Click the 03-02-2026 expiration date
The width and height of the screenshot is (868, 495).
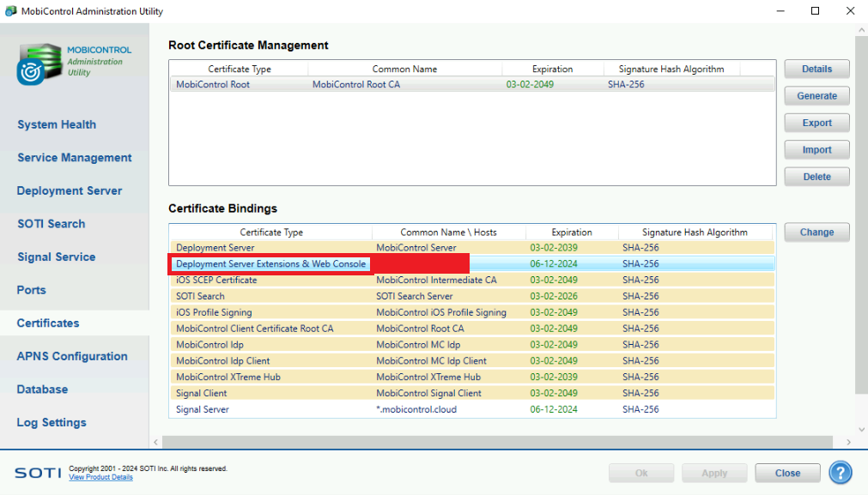coord(554,297)
